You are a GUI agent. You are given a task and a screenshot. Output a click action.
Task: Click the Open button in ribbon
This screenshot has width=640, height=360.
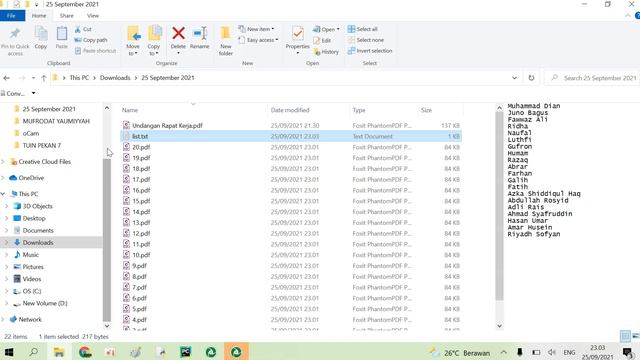326,29
